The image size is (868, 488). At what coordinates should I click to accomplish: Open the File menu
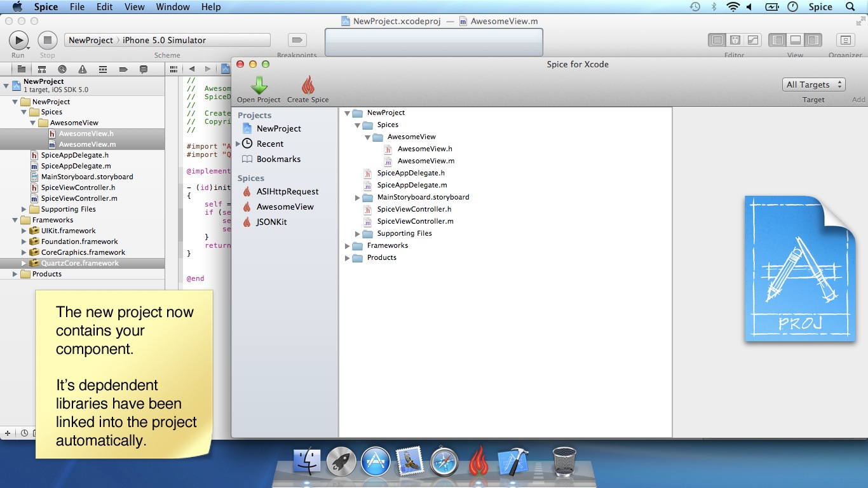click(77, 7)
